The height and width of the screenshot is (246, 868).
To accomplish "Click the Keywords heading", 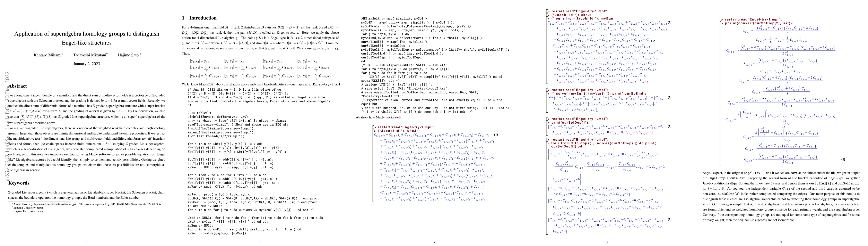I will tap(19, 183).
